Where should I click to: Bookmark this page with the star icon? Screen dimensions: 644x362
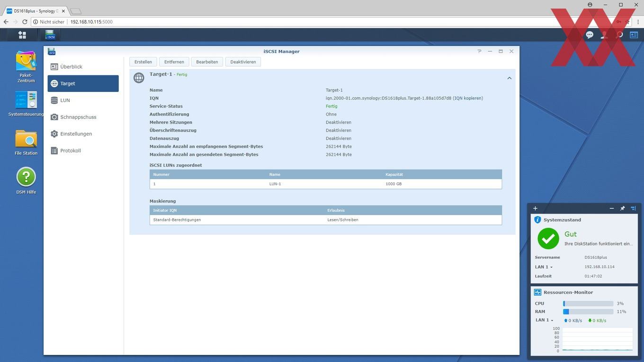(628, 22)
